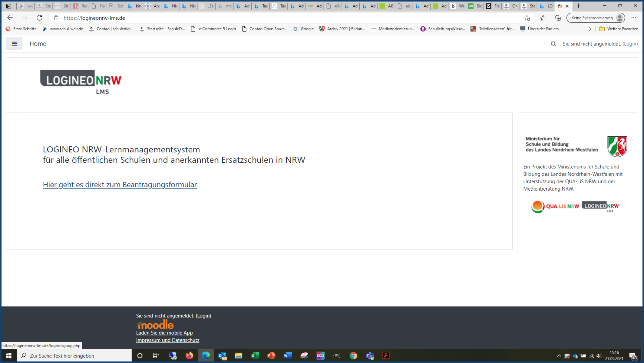Image resolution: width=644 pixels, height=363 pixels.
Task: Switch to the iS 'Fle' tab
Action: (493, 6)
